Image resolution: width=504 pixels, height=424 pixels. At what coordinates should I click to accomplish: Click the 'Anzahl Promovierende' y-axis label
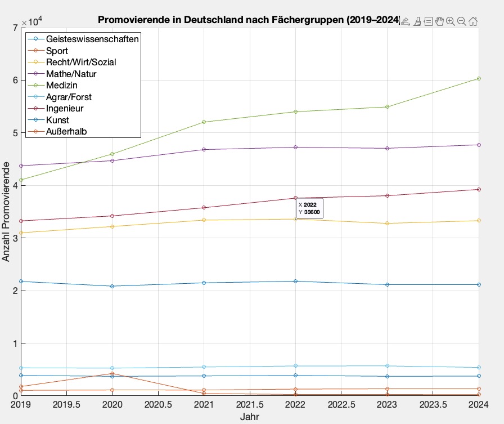tap(6, 211)
